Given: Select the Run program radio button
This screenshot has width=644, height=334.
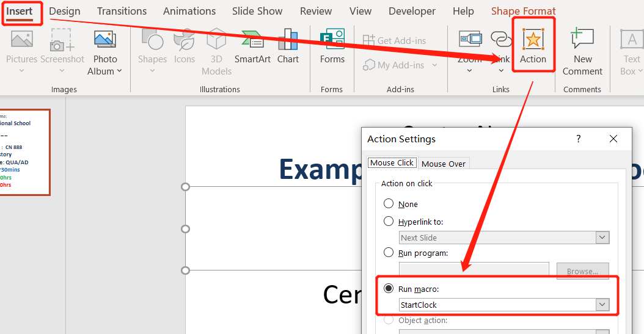Looking at the screenshot, I should pos(389,253).
